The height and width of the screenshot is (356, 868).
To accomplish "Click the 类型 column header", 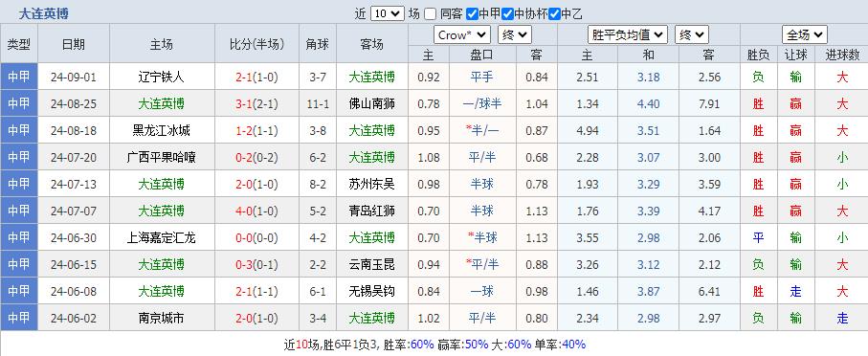I will (x=19, y=44).
